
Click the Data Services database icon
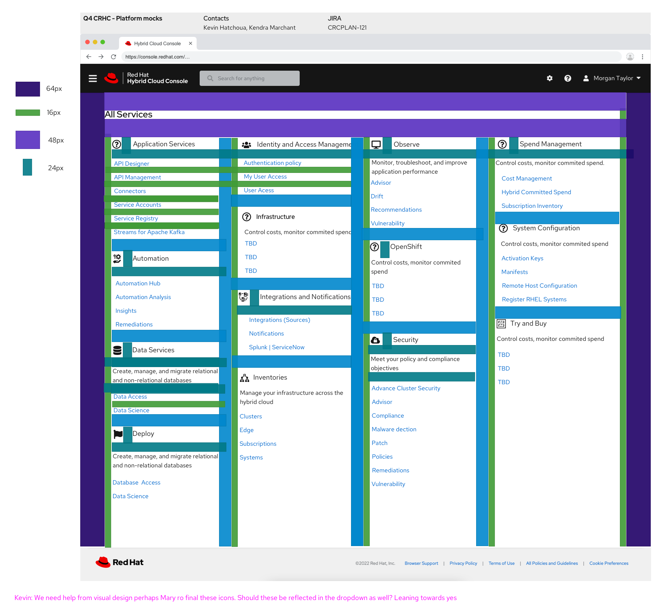[x=118, y=350]
